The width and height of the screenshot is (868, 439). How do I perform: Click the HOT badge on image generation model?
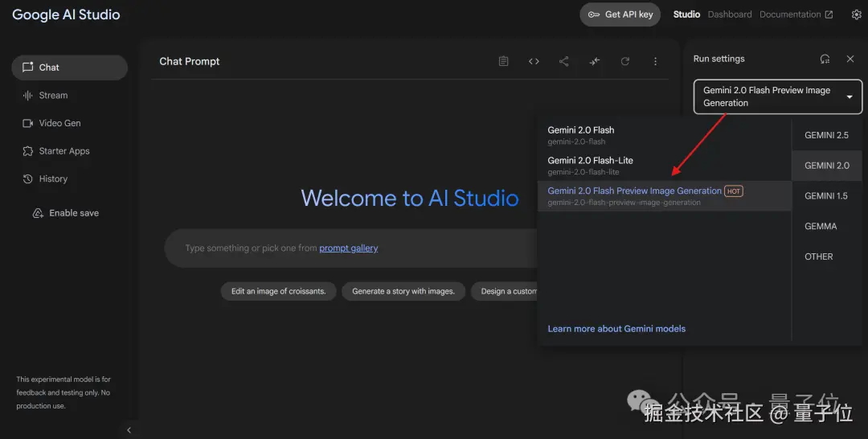tap(734, 191)
